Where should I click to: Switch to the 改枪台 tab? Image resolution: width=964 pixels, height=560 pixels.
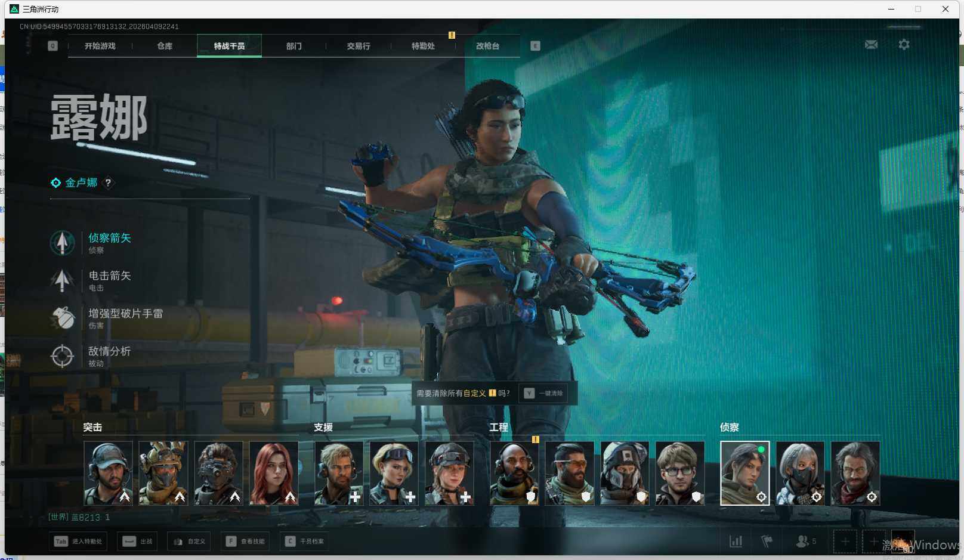pos(487,46)
